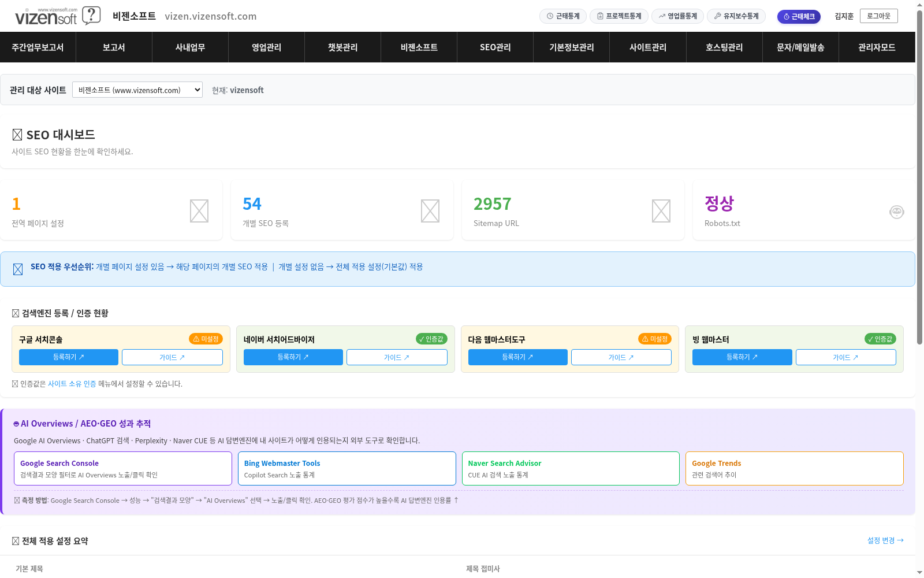Click the 미설정 badge on 다음 웹마스터도구
Screen dimensions: 924x578
tap(655, 339)
